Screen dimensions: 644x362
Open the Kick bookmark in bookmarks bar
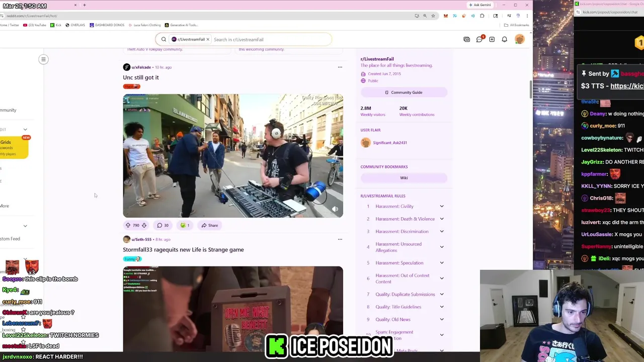[55, 25]
